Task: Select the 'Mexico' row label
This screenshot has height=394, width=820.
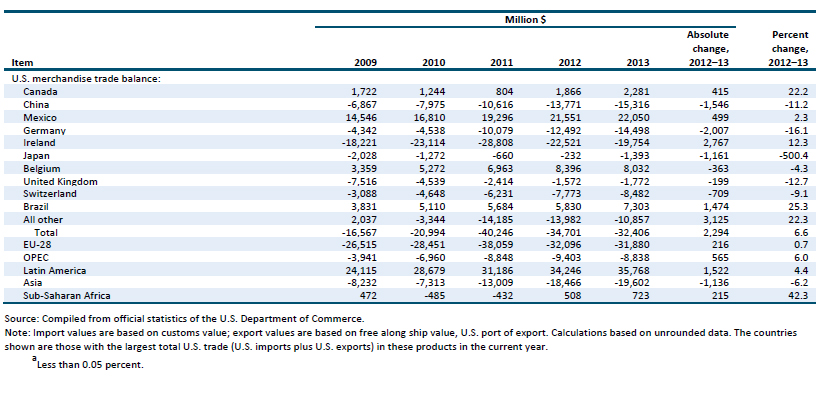Action: (39, 117)
